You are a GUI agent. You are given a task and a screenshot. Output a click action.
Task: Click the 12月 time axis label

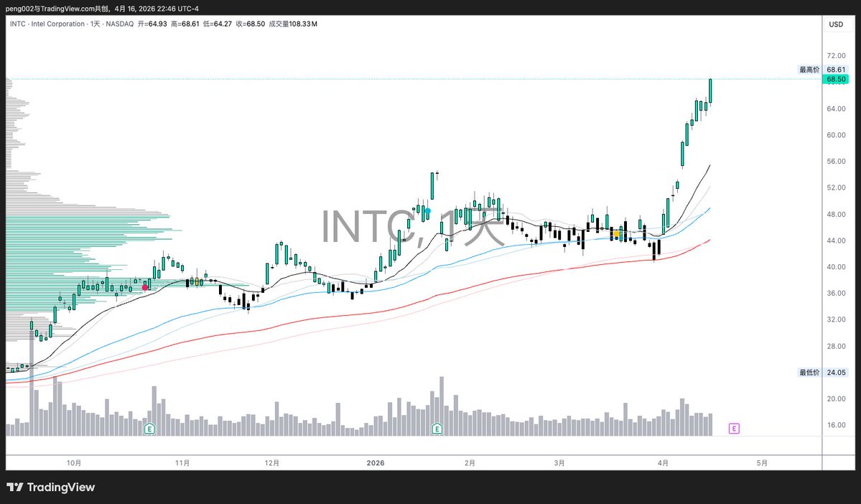point(272,463)
